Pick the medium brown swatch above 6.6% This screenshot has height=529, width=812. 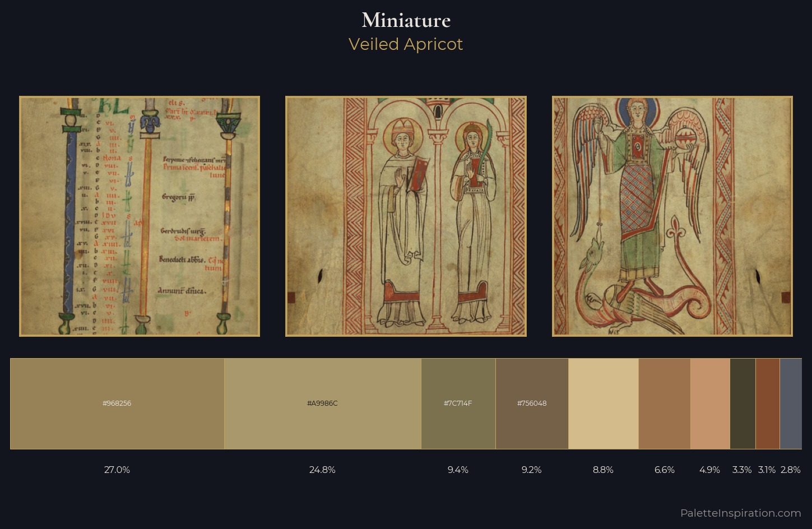664,403
